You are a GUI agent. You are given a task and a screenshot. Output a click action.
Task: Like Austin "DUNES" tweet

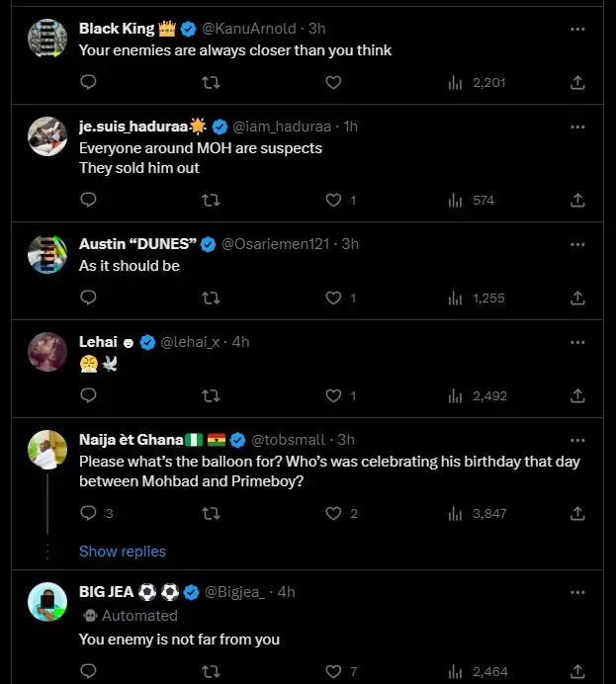click(333, 298)
